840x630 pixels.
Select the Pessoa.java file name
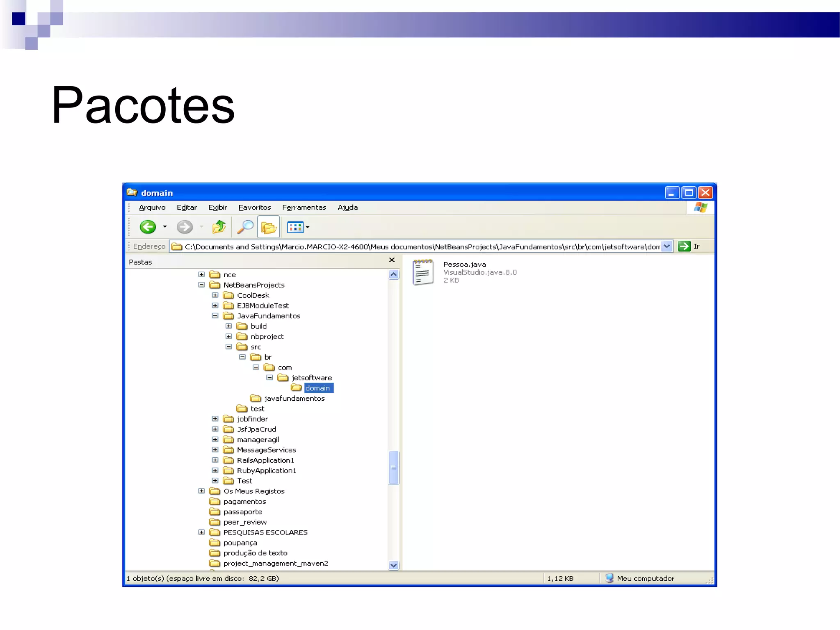point(464,265)
